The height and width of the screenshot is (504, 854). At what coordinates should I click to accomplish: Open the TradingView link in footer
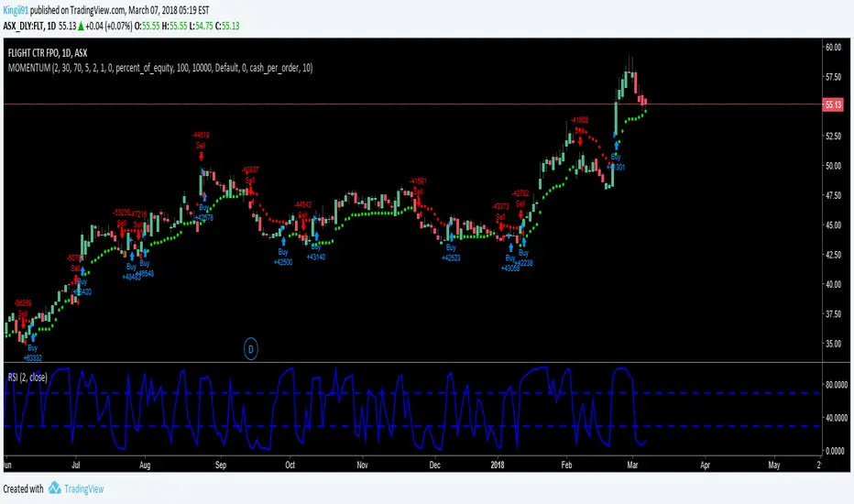click(x=84, y=488)
